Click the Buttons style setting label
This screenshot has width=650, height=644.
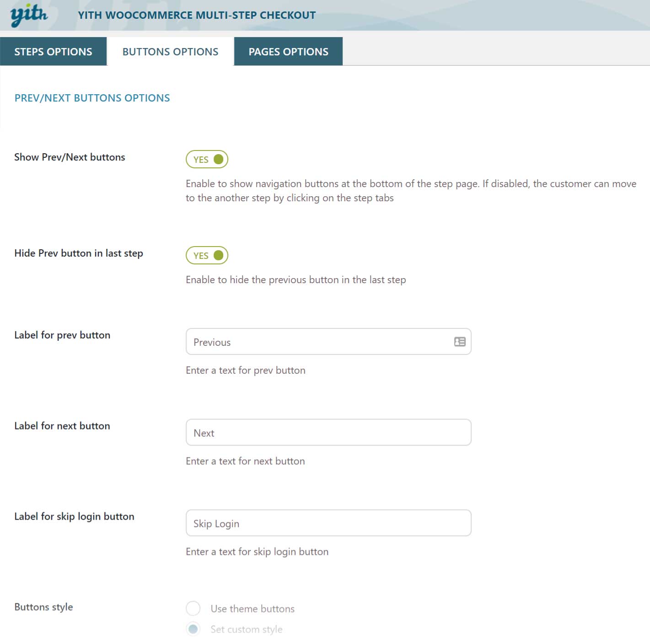click(x=43, y=607)
